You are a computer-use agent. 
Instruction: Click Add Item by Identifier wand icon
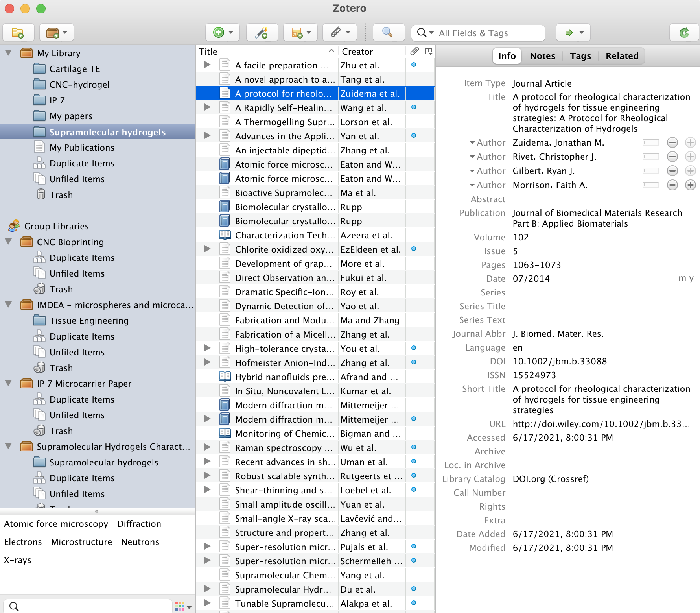coord(262,33)
